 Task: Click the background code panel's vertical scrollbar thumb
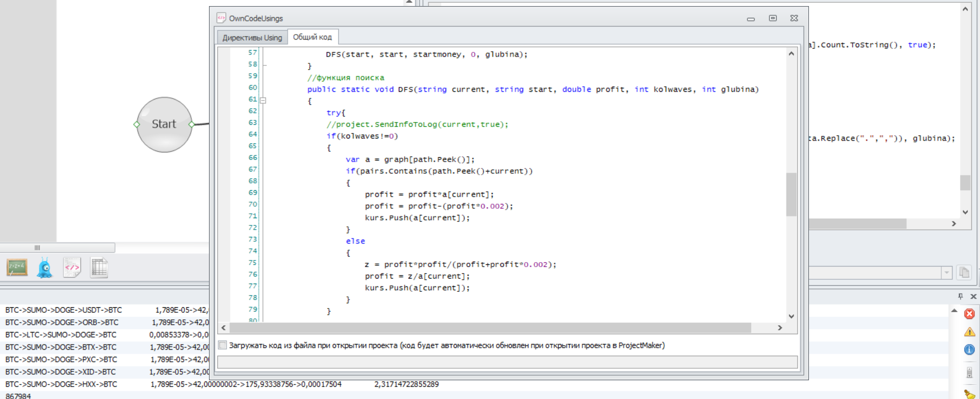(965, 182)
